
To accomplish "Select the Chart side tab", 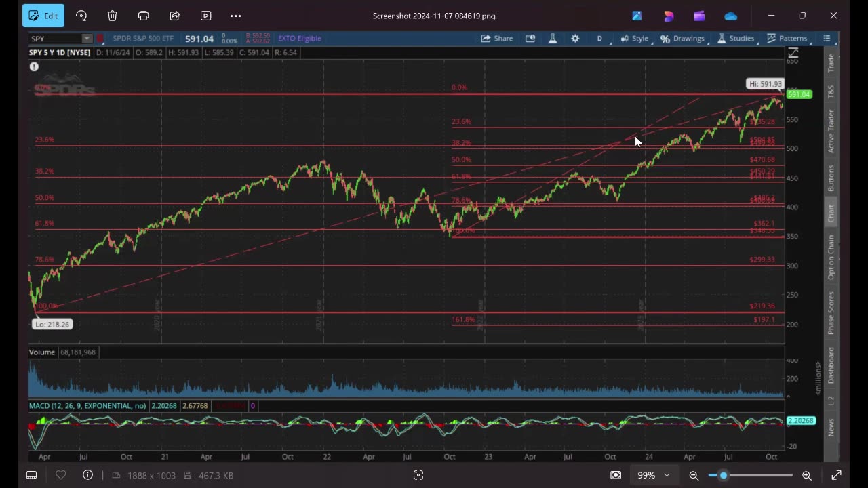I will [831, 213].
